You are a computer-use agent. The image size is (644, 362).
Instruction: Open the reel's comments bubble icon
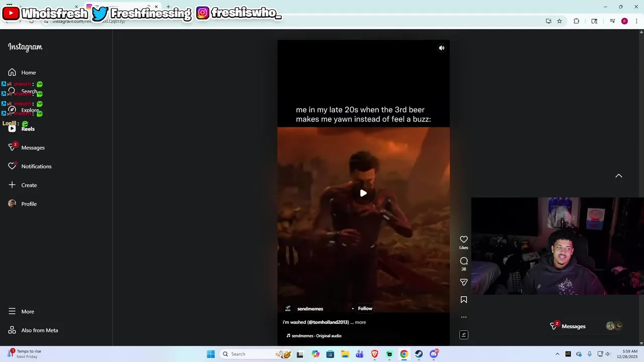pos(464,261)
